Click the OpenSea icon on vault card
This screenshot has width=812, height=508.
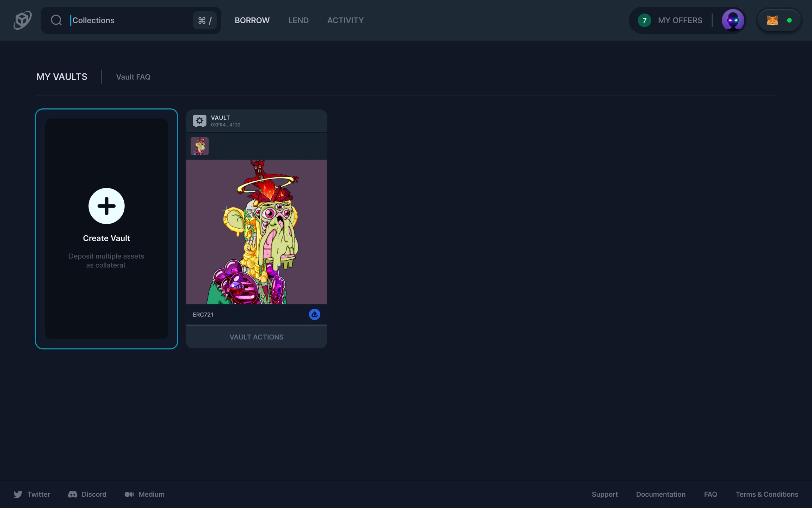click(x=314, y=314)
